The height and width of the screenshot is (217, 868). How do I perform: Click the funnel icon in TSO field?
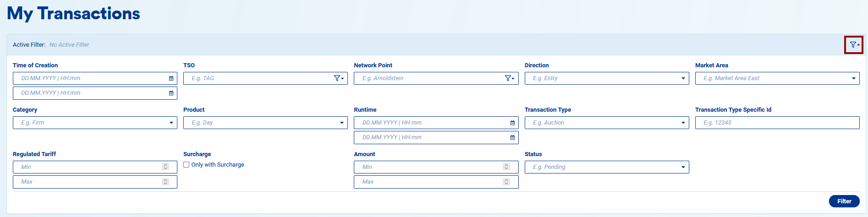[339, 78]
